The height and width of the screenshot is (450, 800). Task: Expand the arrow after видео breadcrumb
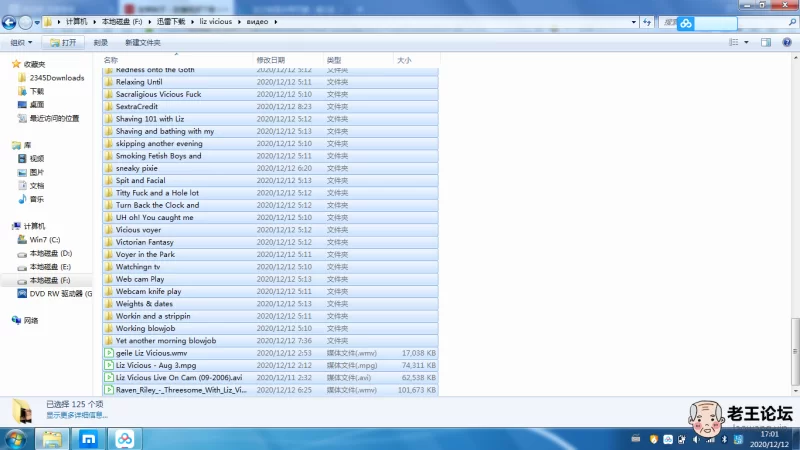coord(276,22)
